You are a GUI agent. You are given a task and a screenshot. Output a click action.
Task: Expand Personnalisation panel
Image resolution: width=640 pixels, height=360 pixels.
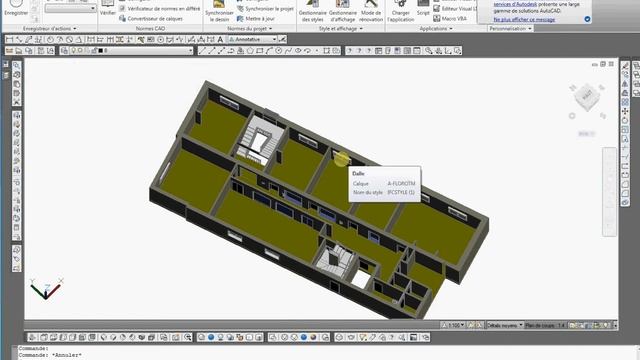click(x=510, y=29)
